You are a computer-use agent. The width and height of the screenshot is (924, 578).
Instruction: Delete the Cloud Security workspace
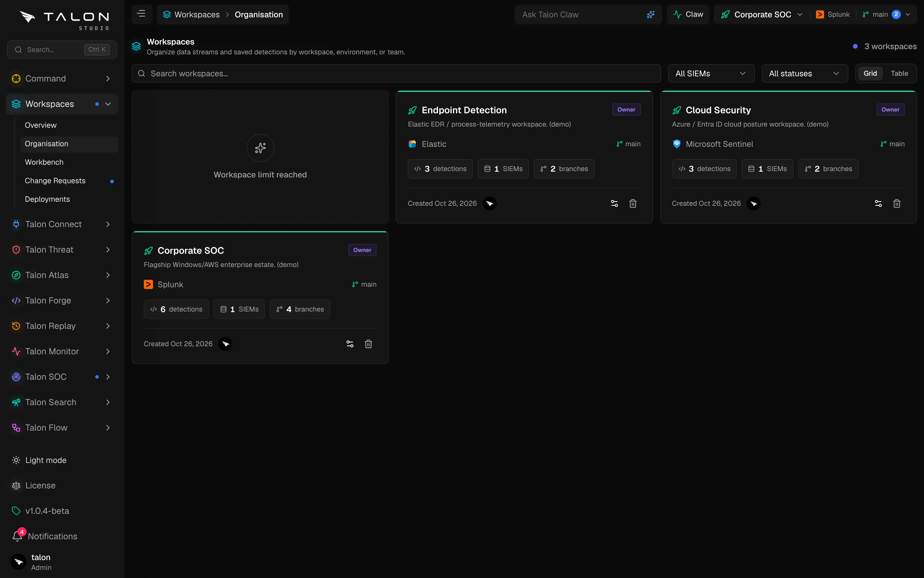897,204
